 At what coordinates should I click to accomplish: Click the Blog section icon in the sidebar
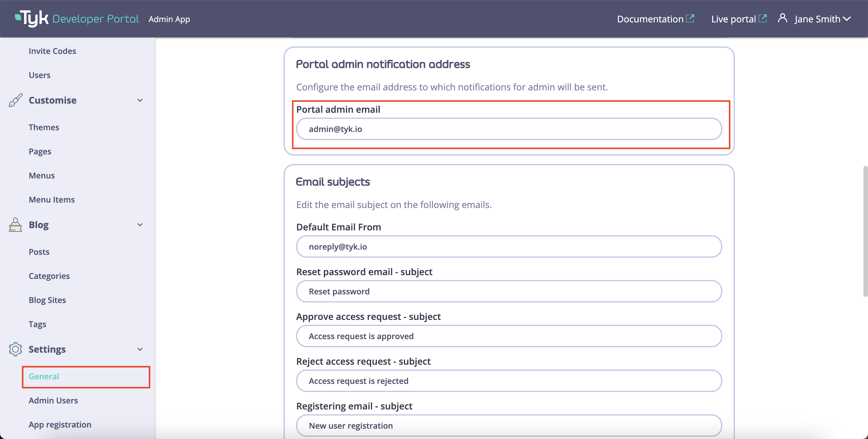[x=15, y=225]
